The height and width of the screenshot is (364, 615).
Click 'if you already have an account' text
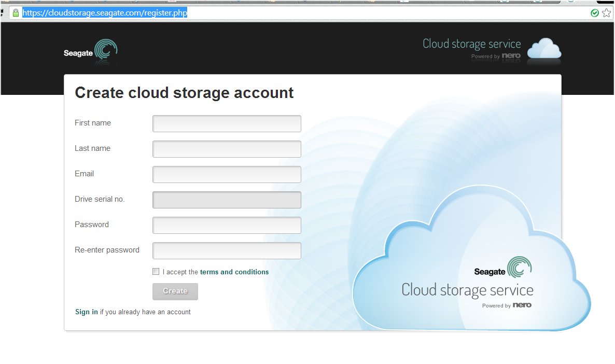[x=145, y=312]
